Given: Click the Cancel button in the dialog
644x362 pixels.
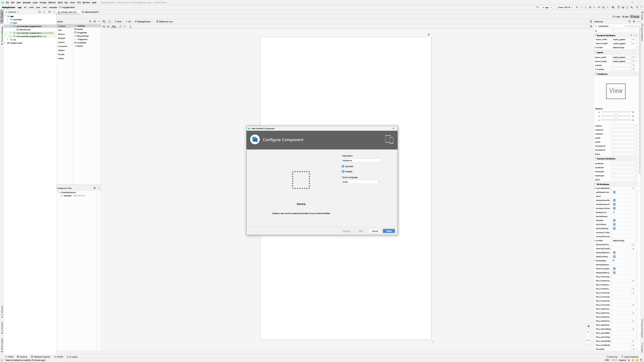Looking at the screenshot, I should (374, 231).
